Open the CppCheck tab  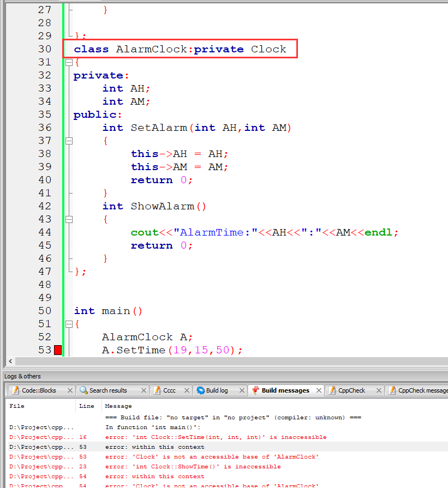(351, 390)
